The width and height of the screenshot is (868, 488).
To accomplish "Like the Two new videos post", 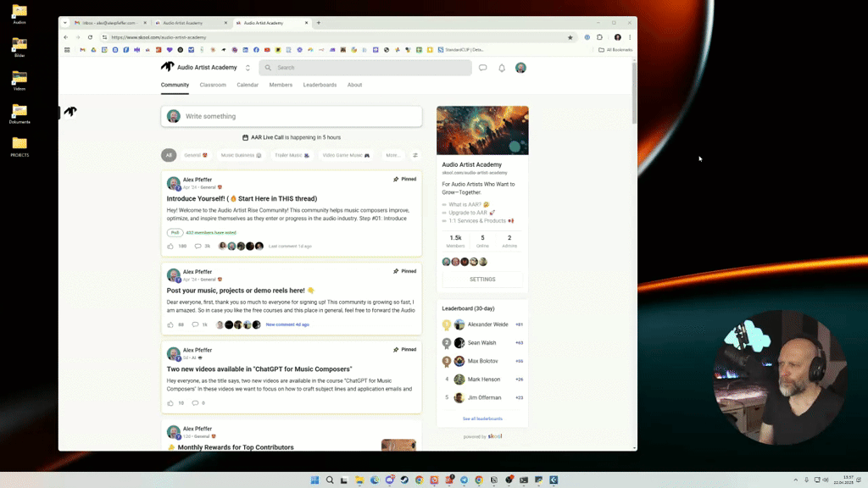I will click(x=170, y=402).
